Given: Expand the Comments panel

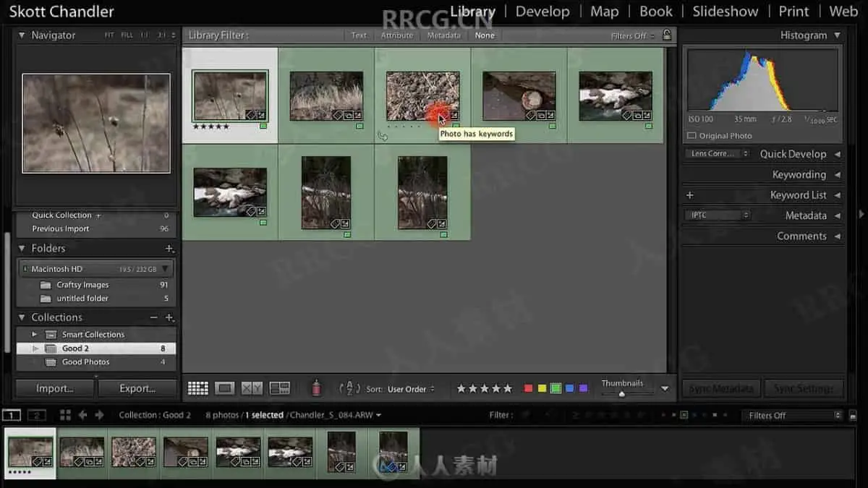Looking at the screenshot, I should click(x=837, y=236).
